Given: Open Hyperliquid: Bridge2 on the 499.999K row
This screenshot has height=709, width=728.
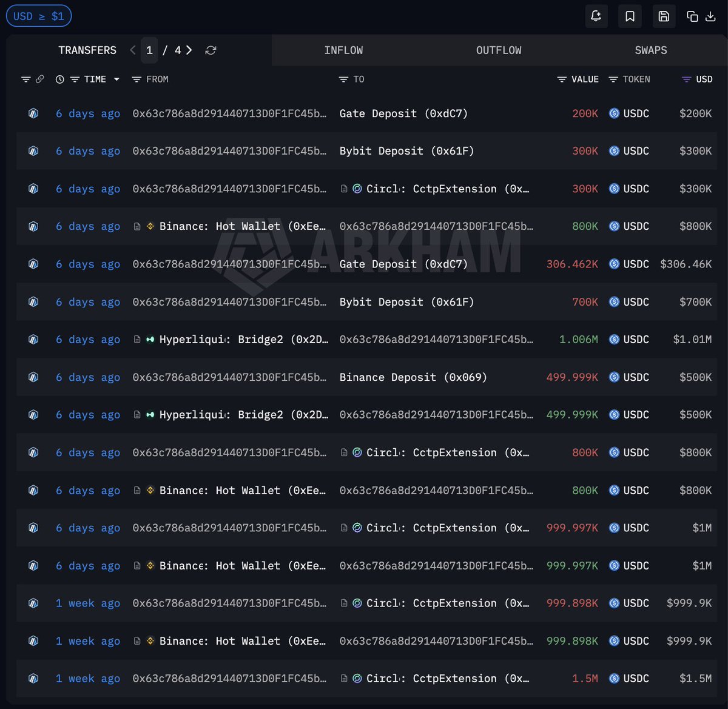Looking at the screenshot, I should pyautogui.click(x=244, y=415).
